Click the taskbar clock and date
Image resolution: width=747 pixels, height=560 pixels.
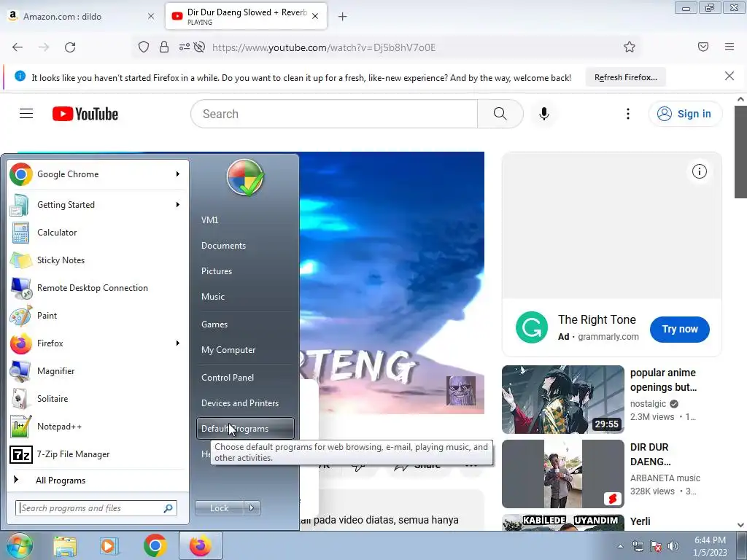pos(710,546)
